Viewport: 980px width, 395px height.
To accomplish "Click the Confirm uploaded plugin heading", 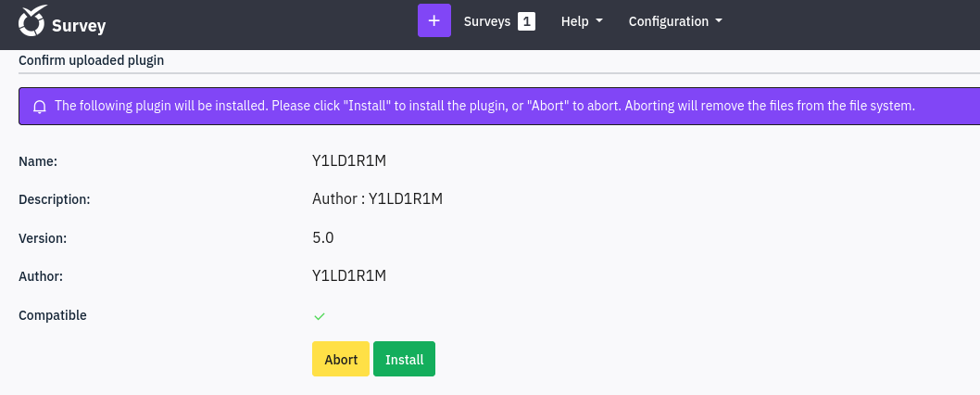I will click(x=92, y=60).
